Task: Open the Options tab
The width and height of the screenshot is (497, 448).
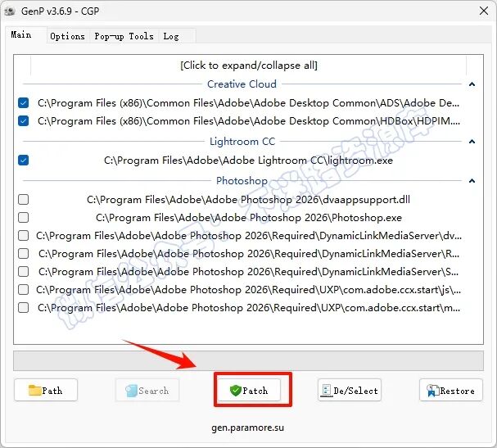Action: pos(67,36)
